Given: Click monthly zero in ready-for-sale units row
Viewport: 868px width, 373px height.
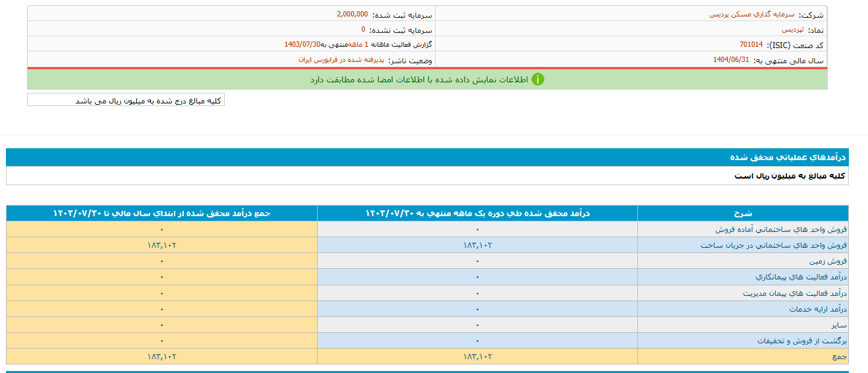Looking at the screenshot, I should pos(477,229).
